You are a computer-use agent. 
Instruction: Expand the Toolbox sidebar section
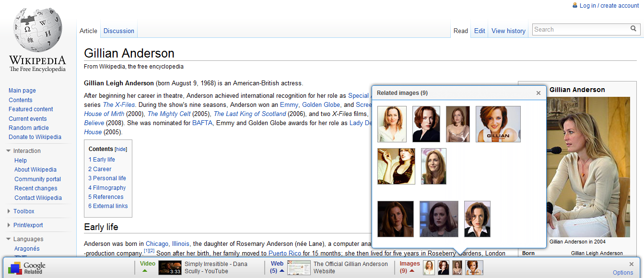click(x=9, y=211)
